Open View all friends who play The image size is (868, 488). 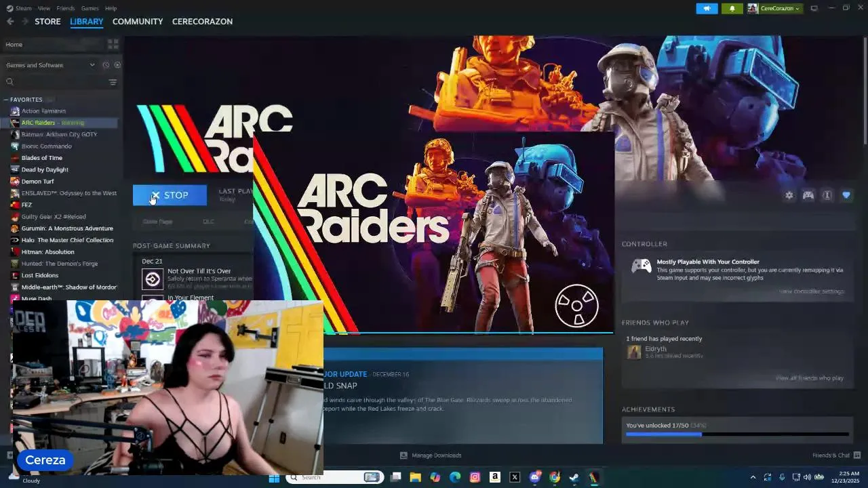809,378
